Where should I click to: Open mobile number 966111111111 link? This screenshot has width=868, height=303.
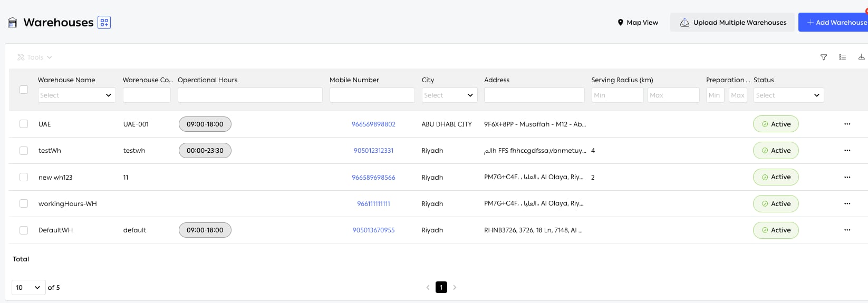373,204
